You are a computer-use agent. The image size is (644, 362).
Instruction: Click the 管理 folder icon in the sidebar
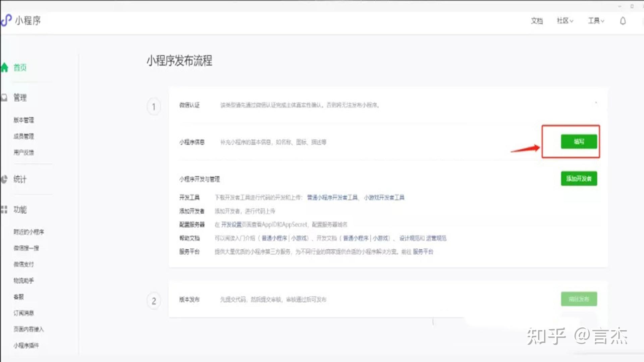[x=4, y=97]
